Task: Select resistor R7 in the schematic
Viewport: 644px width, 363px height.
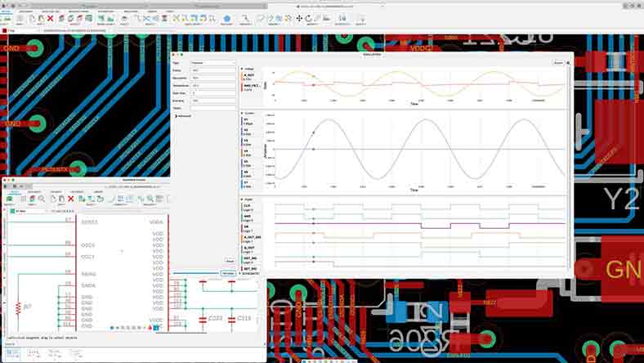Action: pyautogui.click(x=18, y=307)
